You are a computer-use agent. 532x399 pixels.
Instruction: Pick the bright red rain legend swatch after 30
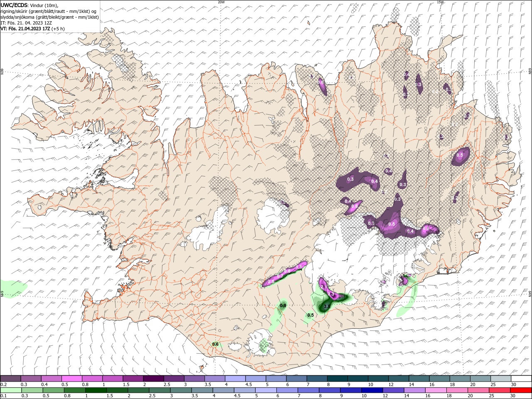(521, 390)
